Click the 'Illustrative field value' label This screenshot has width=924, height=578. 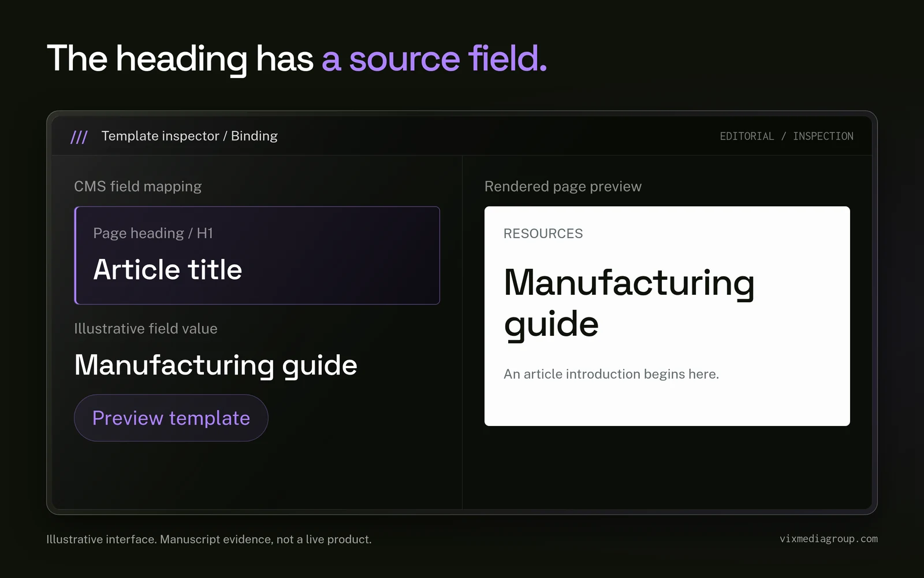(x=146, y=328)
